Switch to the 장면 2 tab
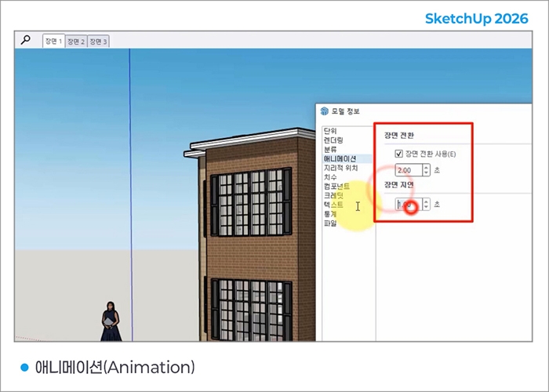This screenshot has width=549, height=392. tap(76, 42)
